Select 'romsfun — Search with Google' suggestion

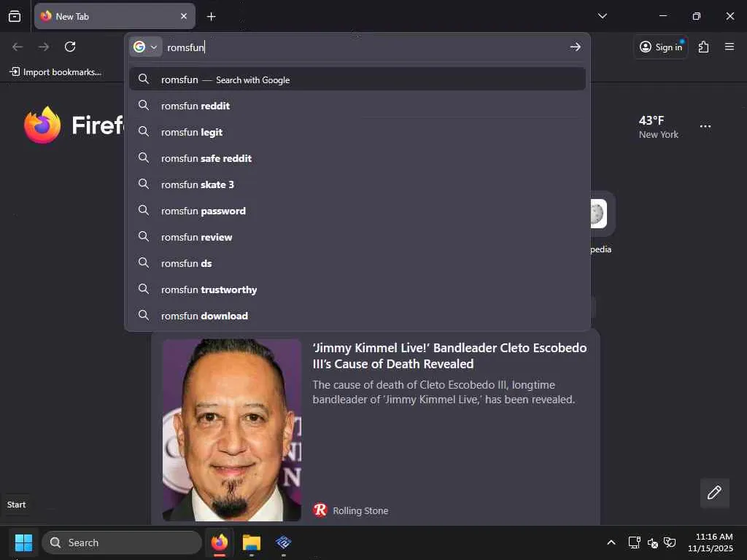click(x=357, y=79)
